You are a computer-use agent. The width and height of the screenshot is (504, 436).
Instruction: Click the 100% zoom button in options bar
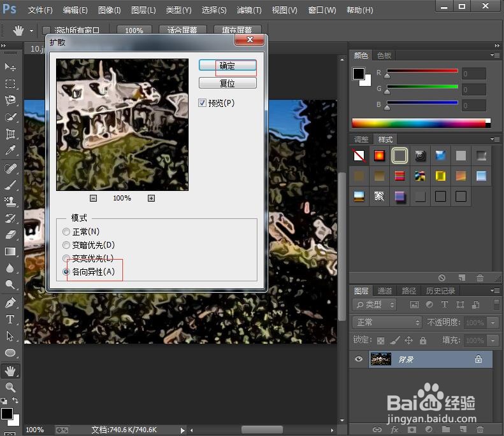(x=134, y=30)
